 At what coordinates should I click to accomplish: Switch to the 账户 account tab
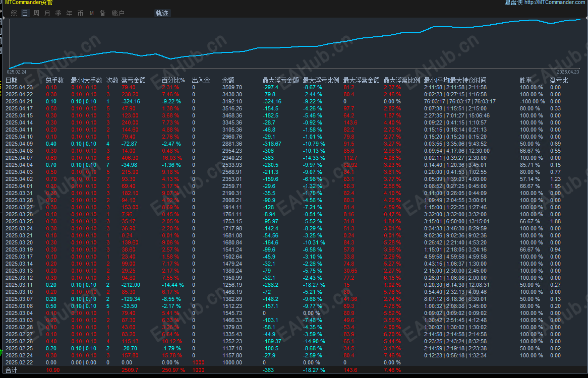pyautogui.click(x=118, y=13)
